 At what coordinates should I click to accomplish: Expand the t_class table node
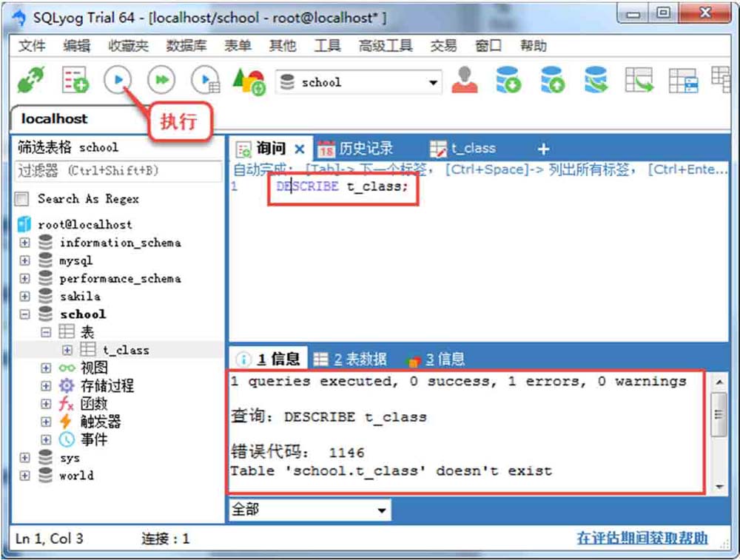67,350
